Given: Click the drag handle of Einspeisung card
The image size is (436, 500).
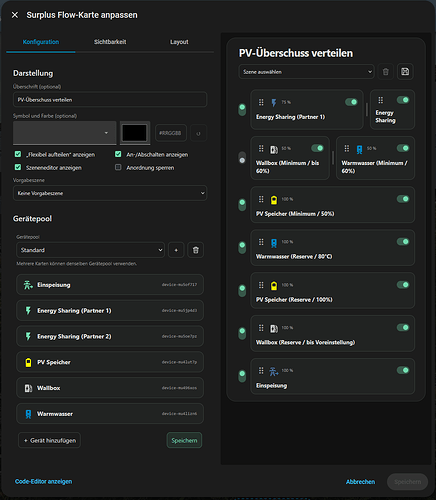Looking at the screenshot, I should point(261,370).
